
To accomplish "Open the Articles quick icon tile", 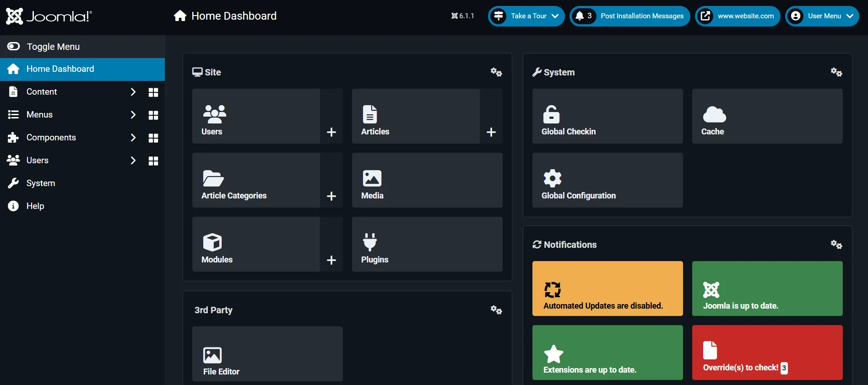I will pyautogui.click(x=416, y=116).
